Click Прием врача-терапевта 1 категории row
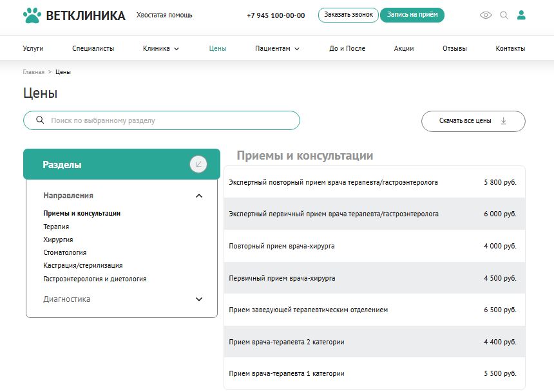 click(374, 373)
